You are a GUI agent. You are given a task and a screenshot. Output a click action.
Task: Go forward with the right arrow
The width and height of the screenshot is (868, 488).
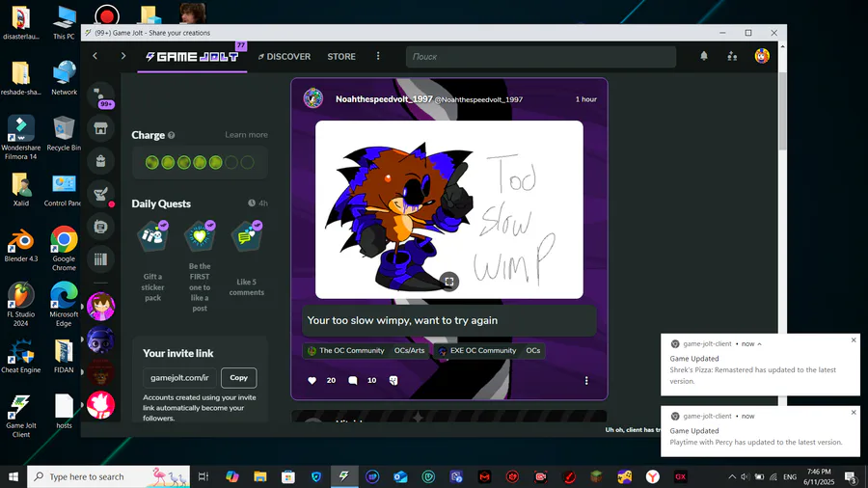pyautogui.click(x=122, y=56)
